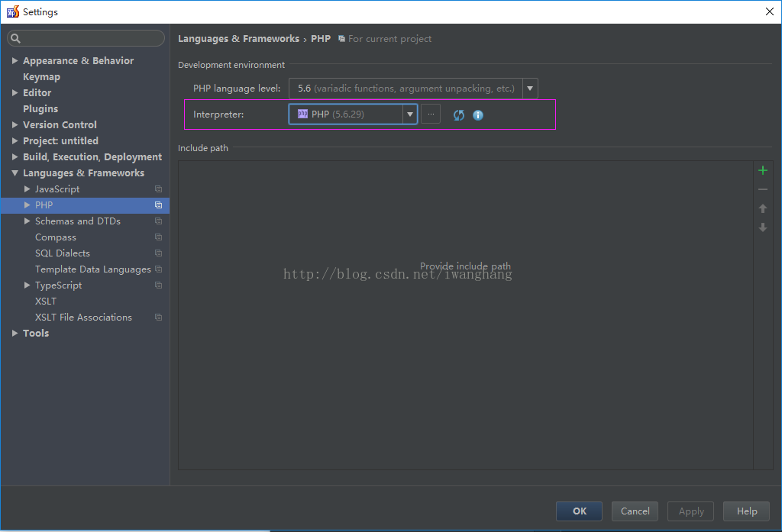
Task: Remove include path with minus icon
Action: (x=763, y=189)
